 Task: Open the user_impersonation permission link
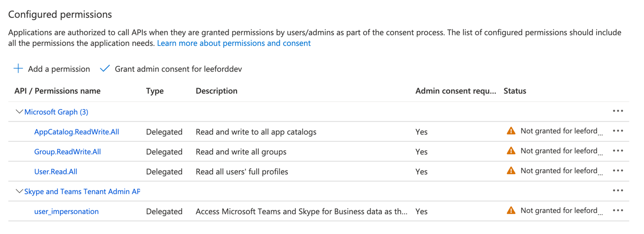coord(67,212)
